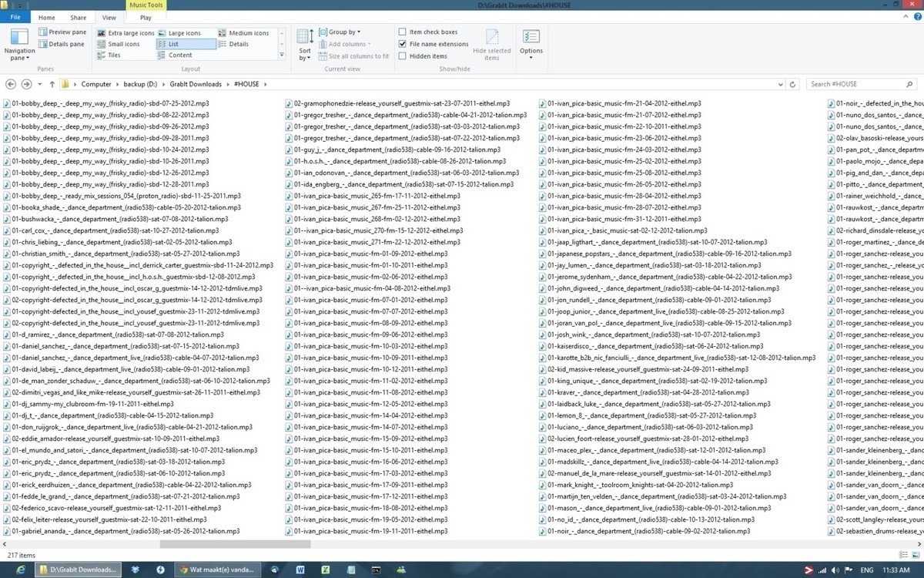Show Hidden items checkbox

click(403, 56)
